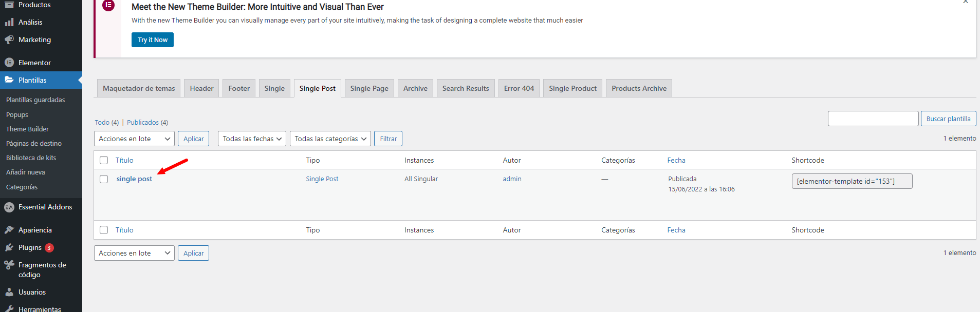
Task: Click the top Aplicar button
Action: [x=193, y=139]
